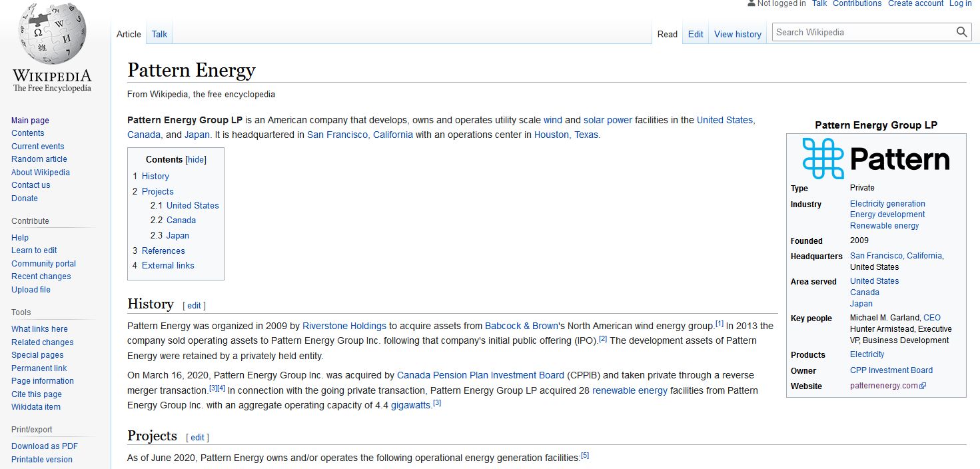The width and height of the screenshot is (980, 469).
Task: Open About Wikipedia link
Action: click(41, 173)
